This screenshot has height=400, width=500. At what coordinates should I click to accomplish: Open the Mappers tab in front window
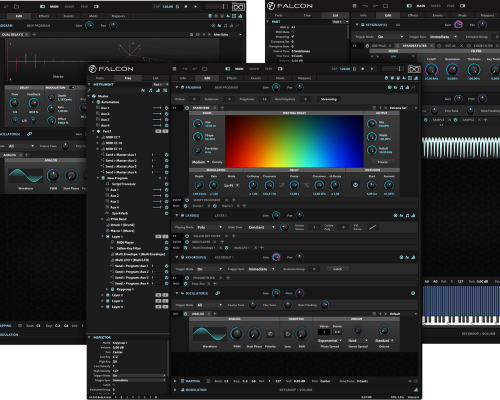click(304, 78)
